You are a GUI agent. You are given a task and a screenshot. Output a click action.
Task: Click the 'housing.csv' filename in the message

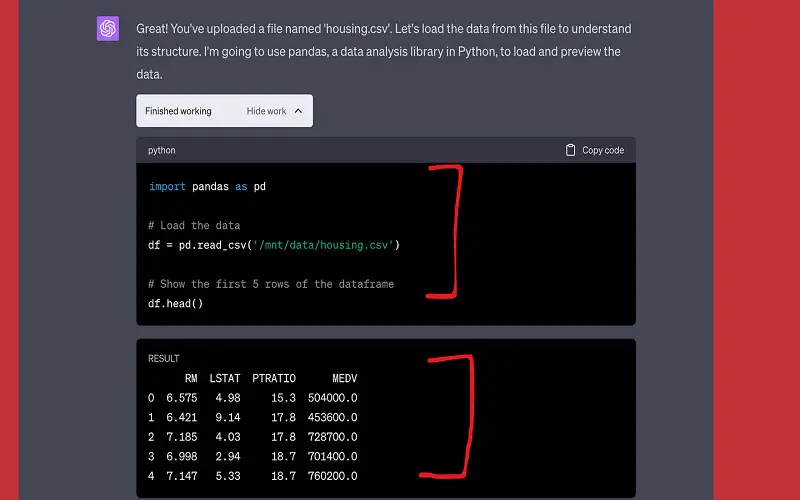[x=358, y=29]
